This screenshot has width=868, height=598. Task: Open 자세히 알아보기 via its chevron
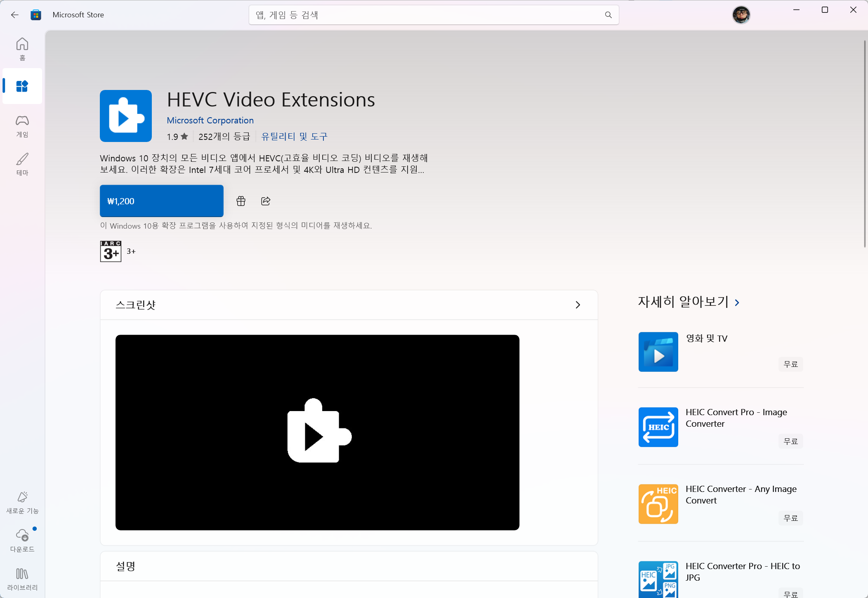(737, 302)
